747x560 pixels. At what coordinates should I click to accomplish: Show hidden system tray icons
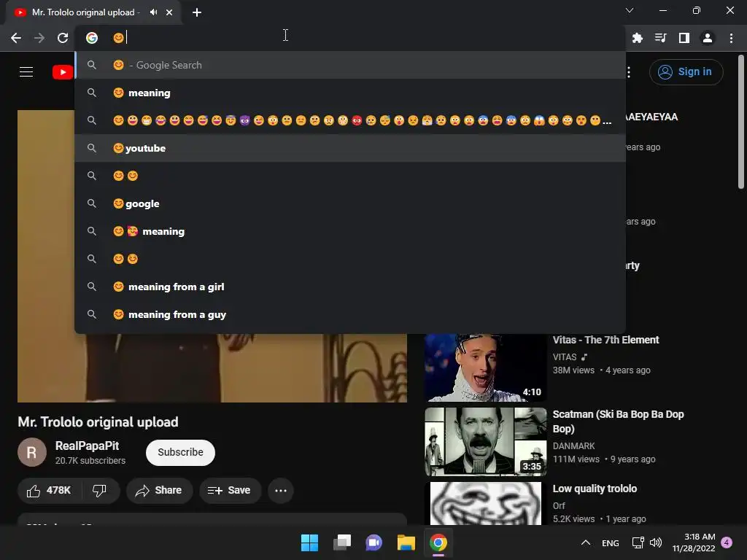[586, 542]
